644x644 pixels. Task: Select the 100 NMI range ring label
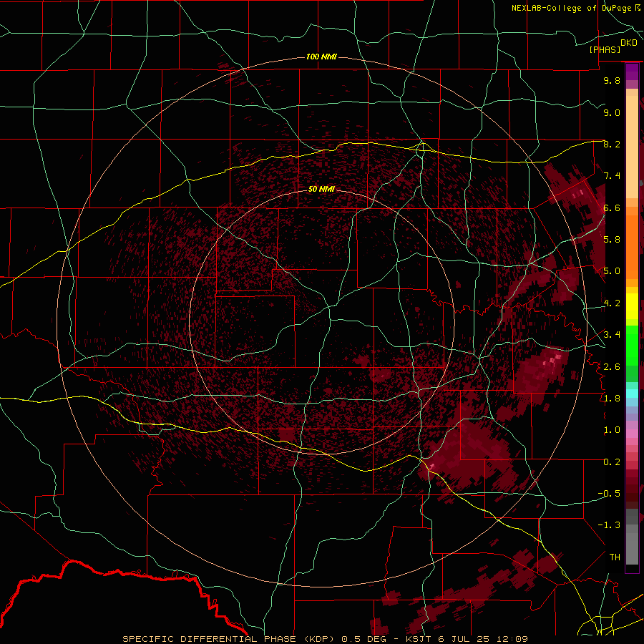point(321,57)
